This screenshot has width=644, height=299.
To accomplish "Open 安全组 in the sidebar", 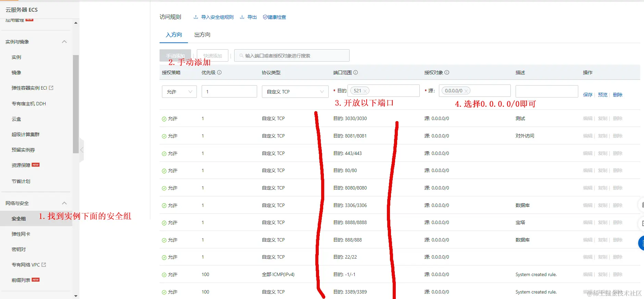I will [x=18, y=219].
